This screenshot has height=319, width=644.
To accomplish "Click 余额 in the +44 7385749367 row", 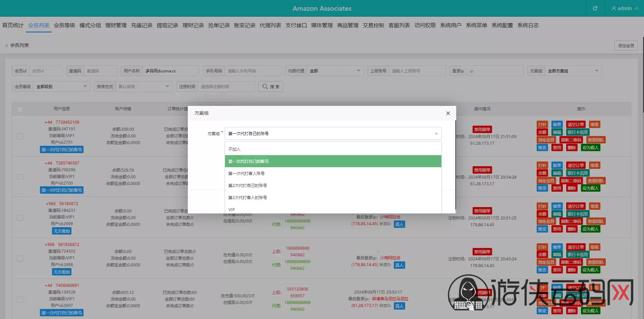I will [x=542, y=173].
